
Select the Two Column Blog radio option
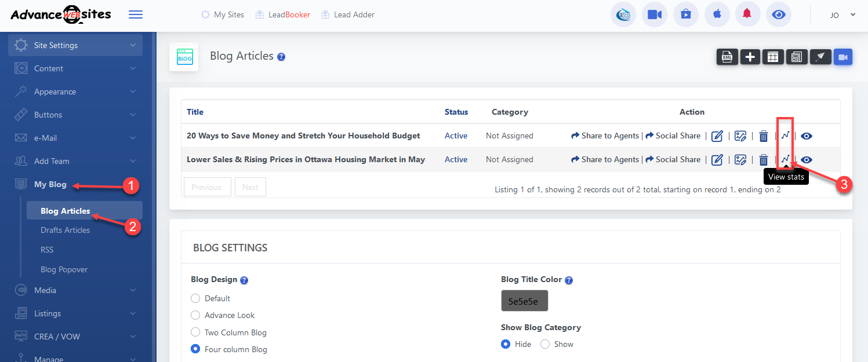pyautogui.click(x=195, y=332)
